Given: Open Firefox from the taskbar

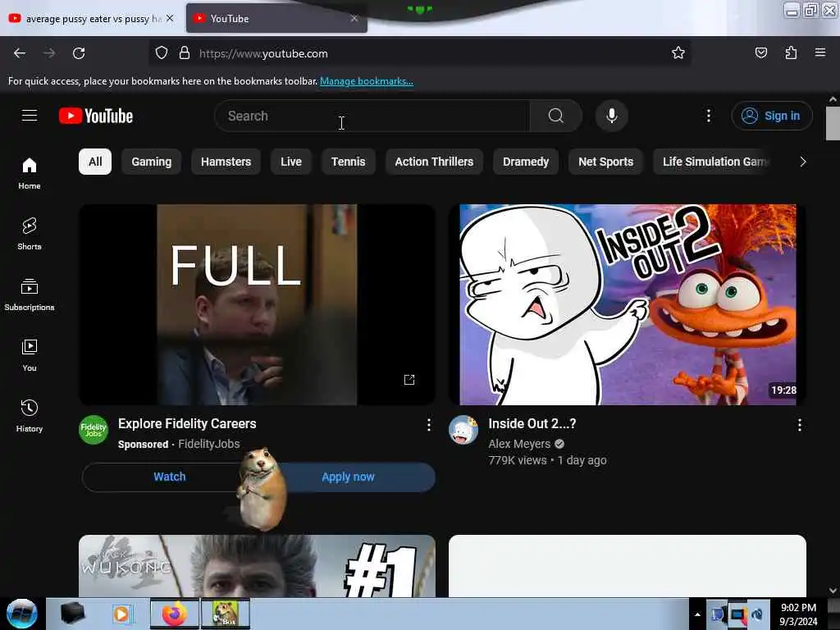Looking at the screenshot, I should 175,614.
